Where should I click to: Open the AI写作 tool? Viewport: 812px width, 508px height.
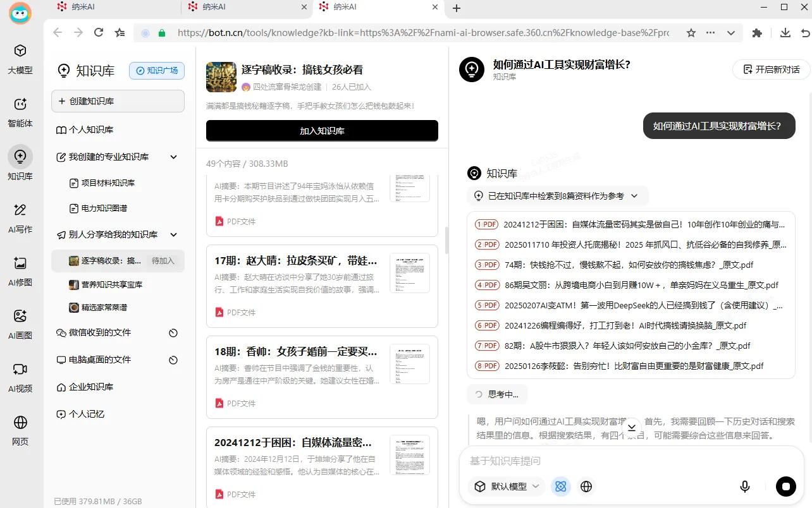(x=20, y=219)
